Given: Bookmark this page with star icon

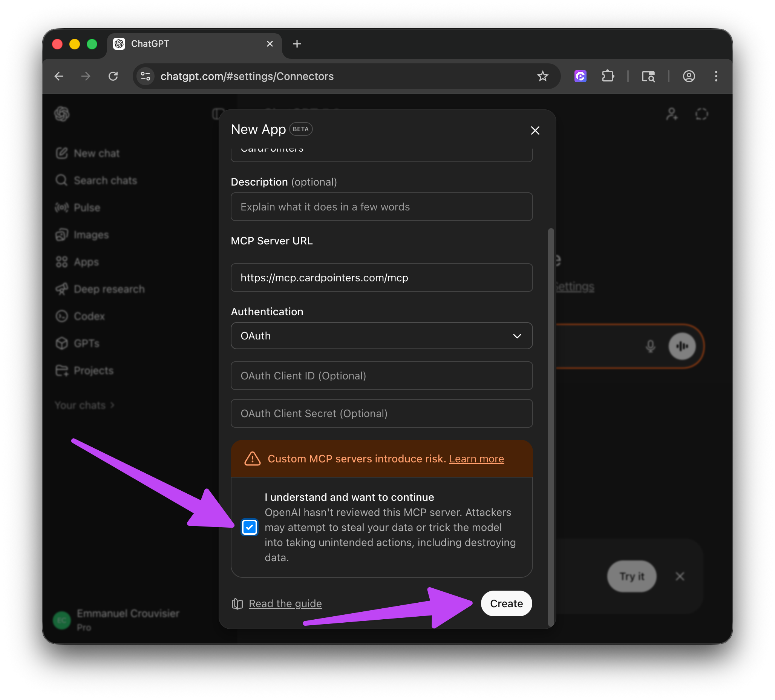Looking at the screenshot, I should 542,76.
